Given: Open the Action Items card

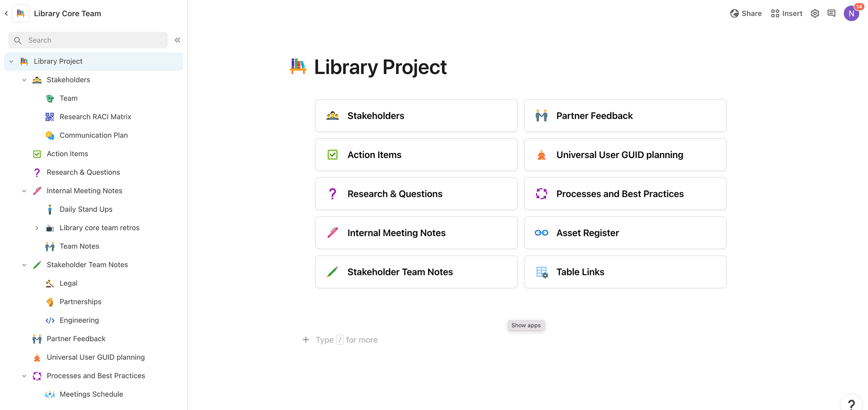Looking at the screenshot, I should click(x=416, y=155).
